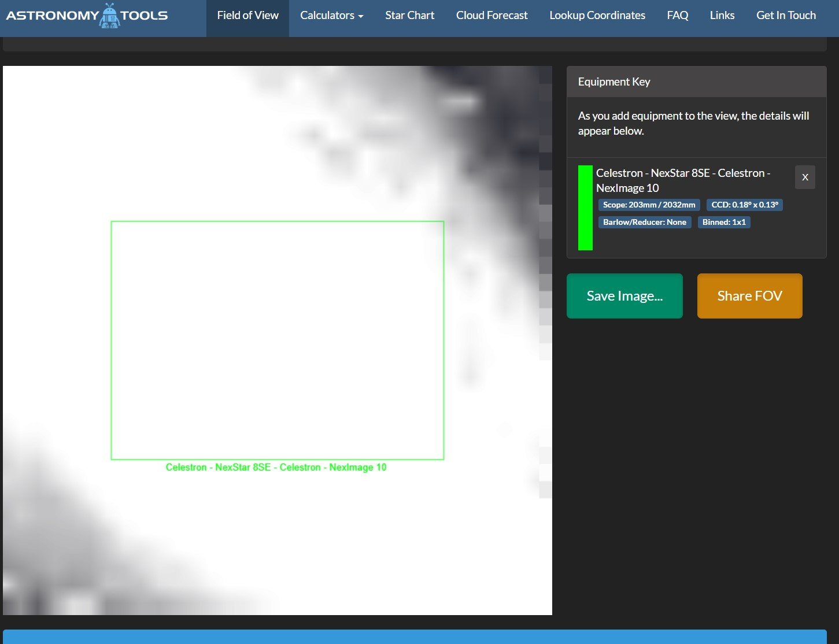Go to Cloud Forecast
Viewport: 839px width, 644px height.
tap(491, 16)
